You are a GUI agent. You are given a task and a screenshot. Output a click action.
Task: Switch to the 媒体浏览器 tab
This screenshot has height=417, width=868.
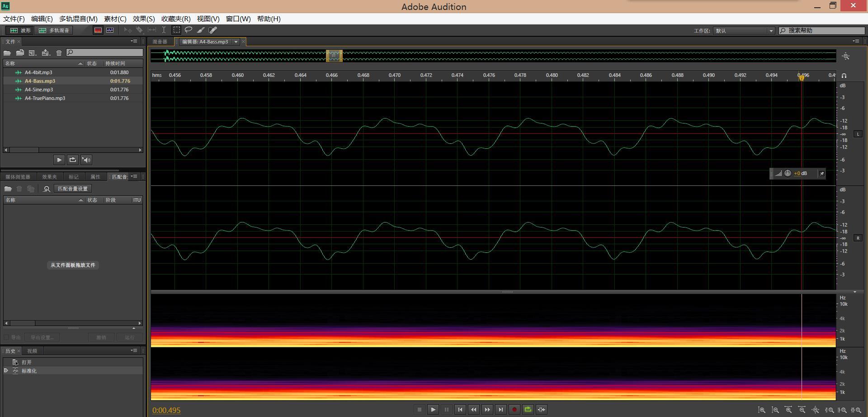tap(18, 177)
